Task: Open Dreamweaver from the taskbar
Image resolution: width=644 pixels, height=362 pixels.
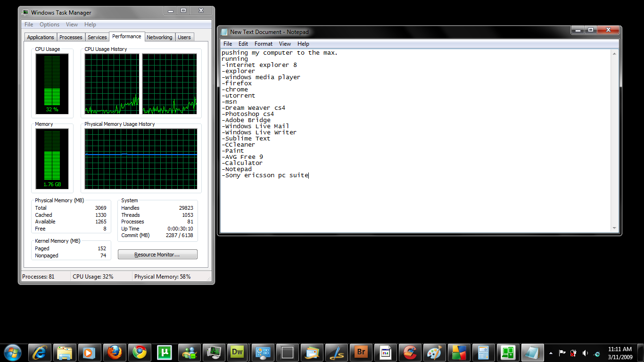Action: point(238,352)
